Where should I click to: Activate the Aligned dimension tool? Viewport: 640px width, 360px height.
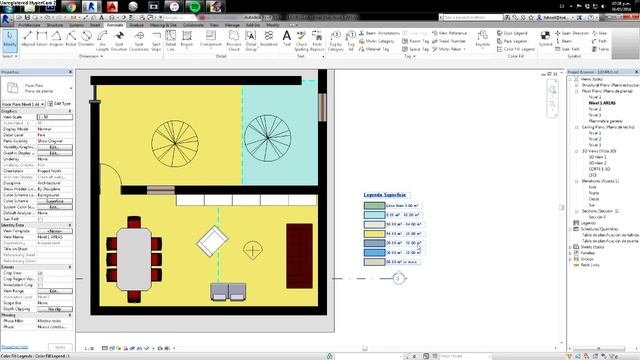[x=28, y=38]
